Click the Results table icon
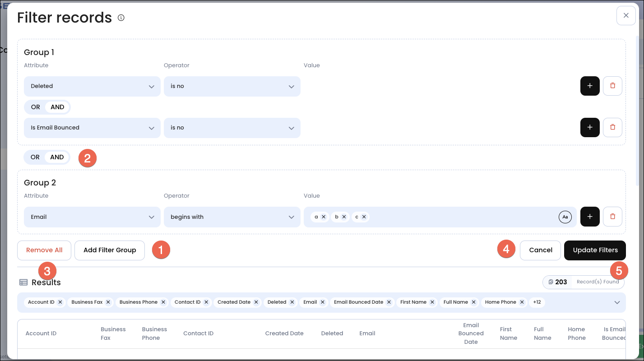Screen dimensions: 644x361 point(23,282)
